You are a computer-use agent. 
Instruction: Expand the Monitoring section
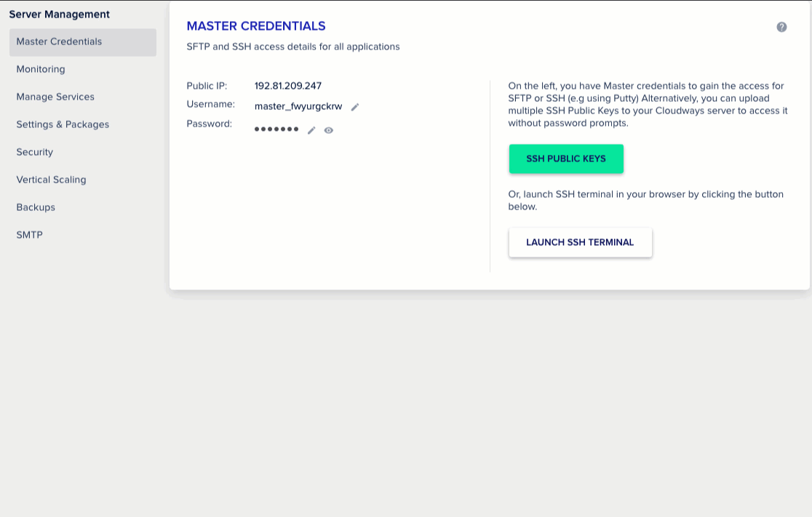(x=41, y=69)
